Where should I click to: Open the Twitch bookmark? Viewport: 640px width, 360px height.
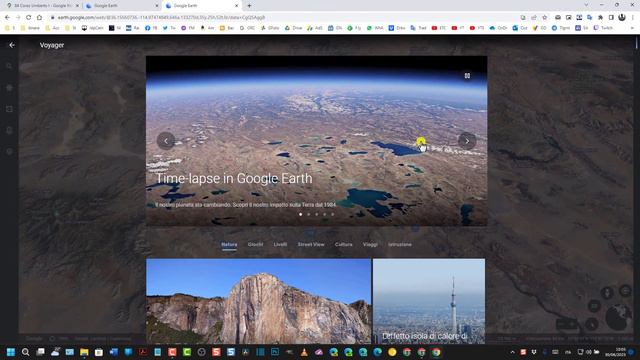tap(603, 28)
